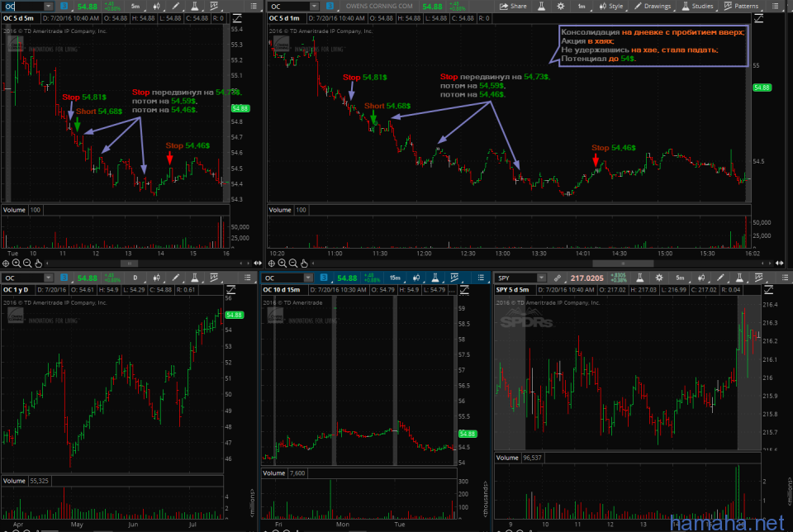Image resolution: width=793 pixels, height=532 pixels.
Task: Select the pencil drawings icon in the top-left chart
Action: [x=175, y=6]
